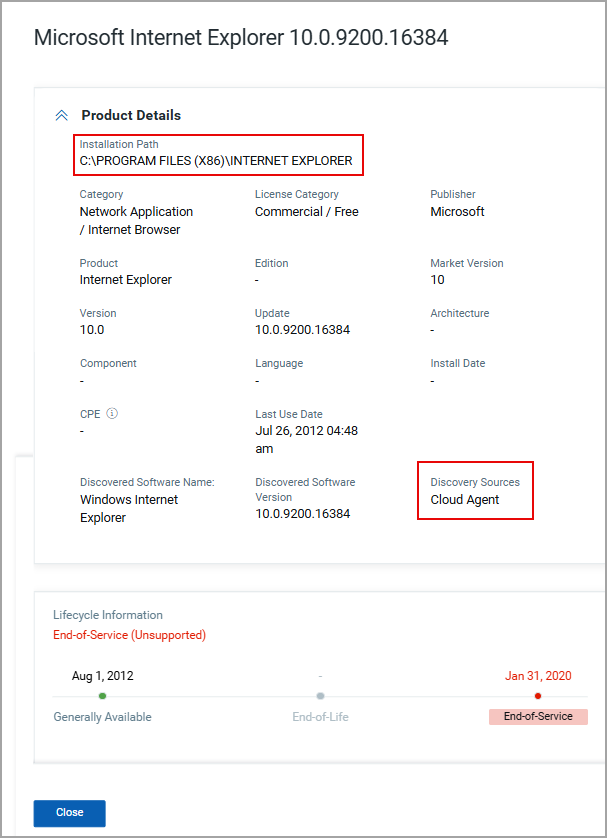This screenshot has width=607, height=838.
Task: Collapse the Product Details section chevron
Action: tap(61, 115)
